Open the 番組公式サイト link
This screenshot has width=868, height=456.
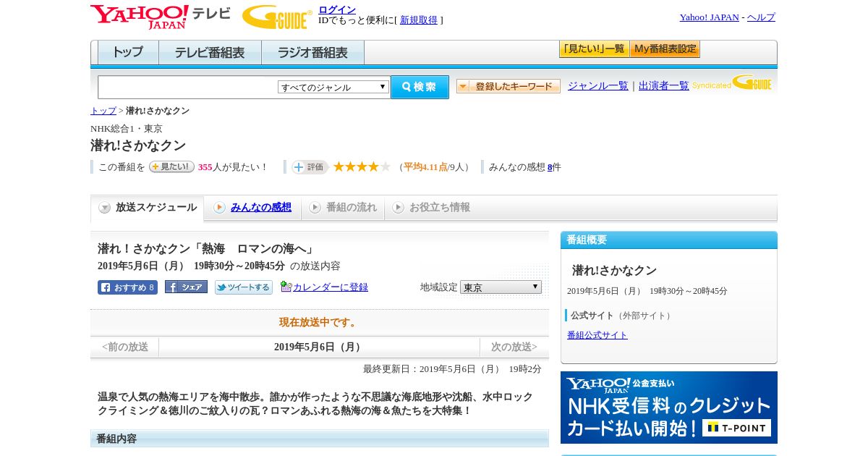[597, 335]
